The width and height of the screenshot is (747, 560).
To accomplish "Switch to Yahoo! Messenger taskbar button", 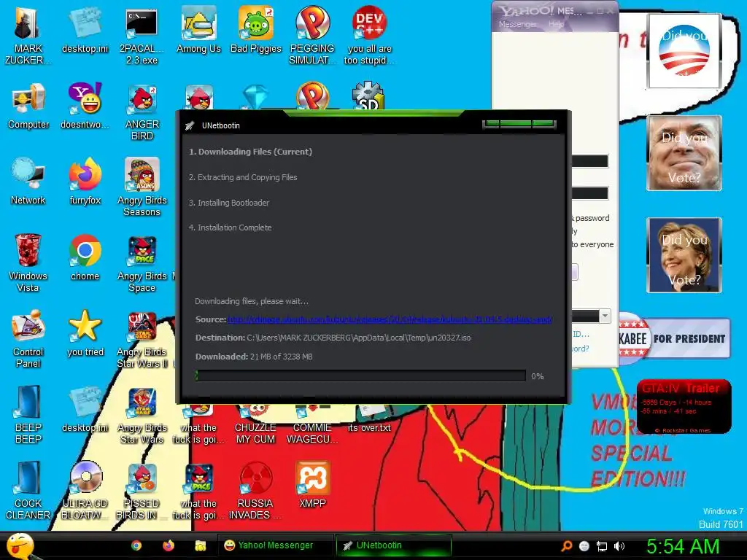I will [x=275, y=545].
